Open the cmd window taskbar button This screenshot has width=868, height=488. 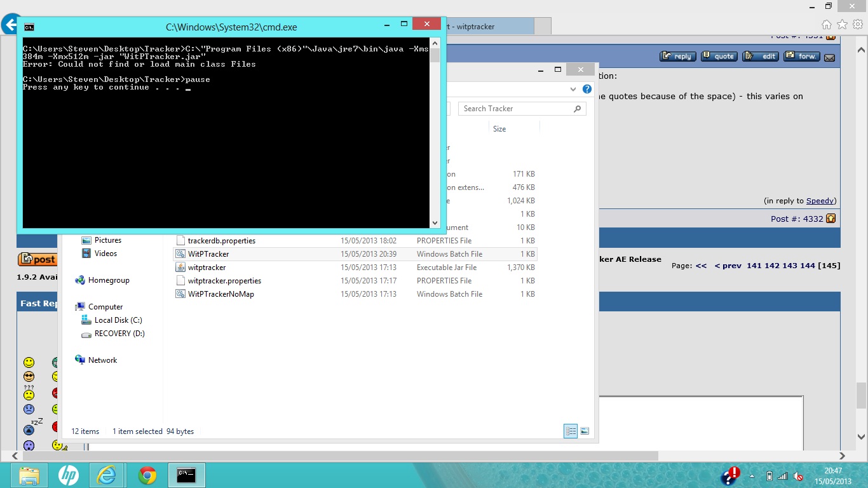point(186,475)
